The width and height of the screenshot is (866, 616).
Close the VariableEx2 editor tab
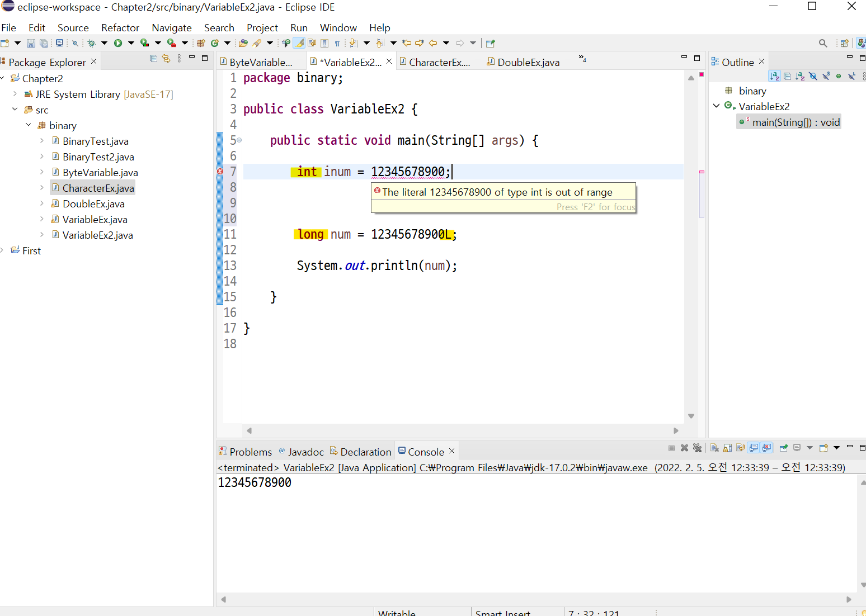tap(389, 61)
